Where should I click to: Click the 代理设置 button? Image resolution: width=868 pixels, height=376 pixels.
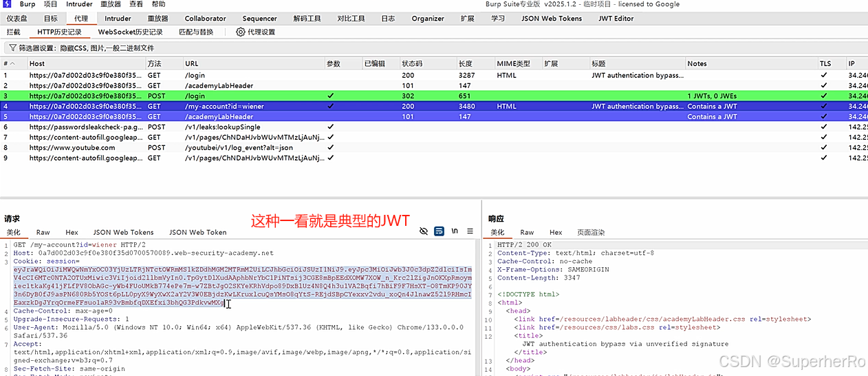255,32
